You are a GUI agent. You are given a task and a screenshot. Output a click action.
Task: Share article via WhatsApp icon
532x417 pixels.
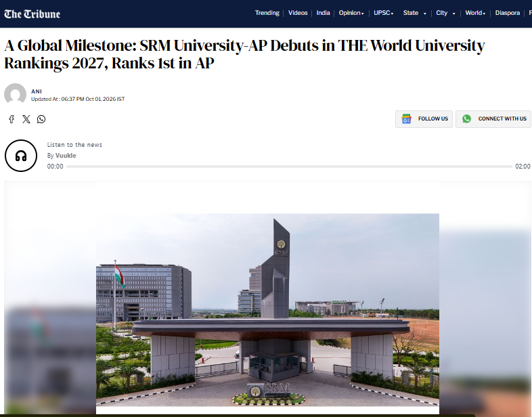point(41,119)
